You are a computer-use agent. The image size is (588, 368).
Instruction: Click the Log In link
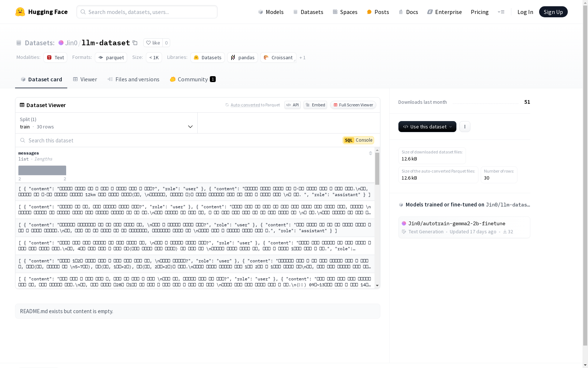[525, 12]
